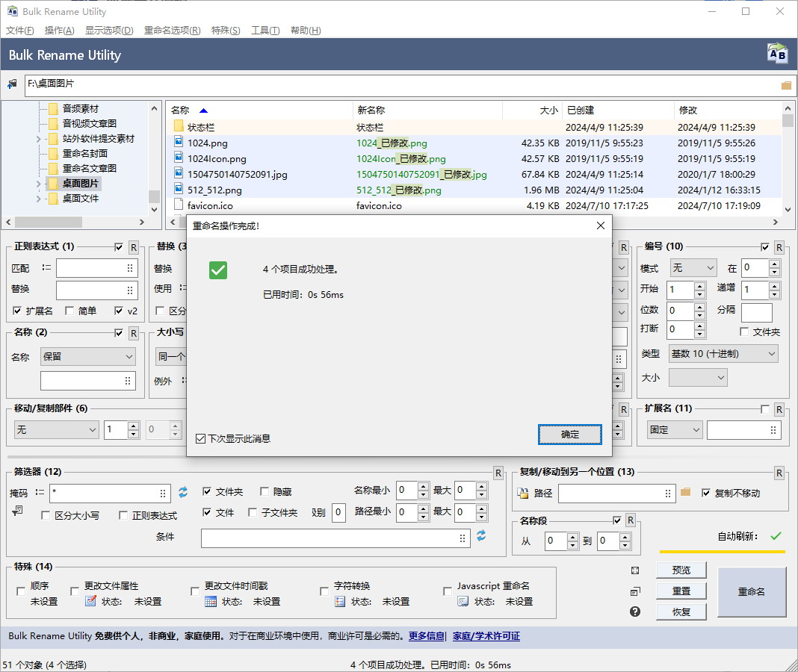Expand the 站外软件提交素材 tree folder
The image size is (798, 672).
[x=39, y=139]
